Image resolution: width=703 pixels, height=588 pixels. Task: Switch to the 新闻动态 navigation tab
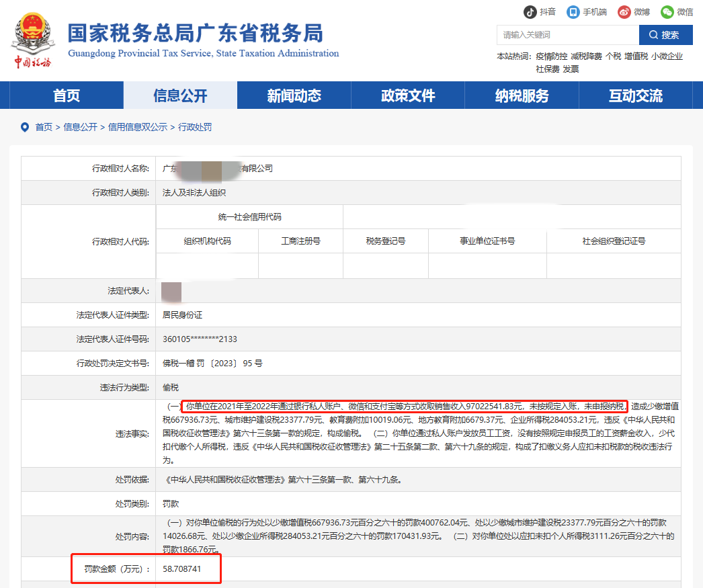click(294, 95)
